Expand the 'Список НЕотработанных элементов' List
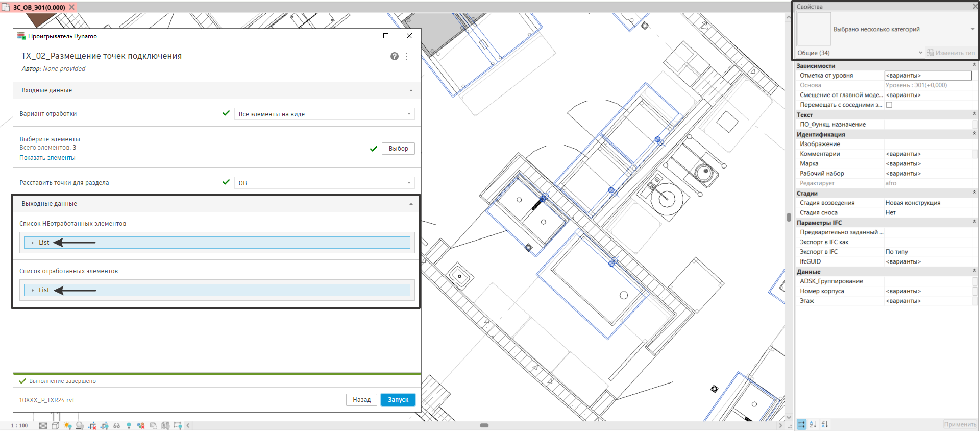This screenshot has width=980, height=431. (33, 243)
